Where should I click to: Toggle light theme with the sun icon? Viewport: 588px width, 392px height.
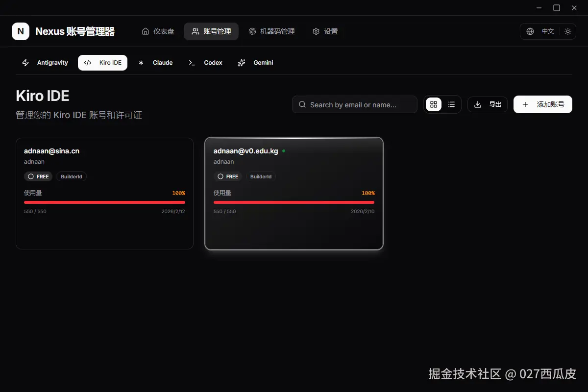pos(567,31)
